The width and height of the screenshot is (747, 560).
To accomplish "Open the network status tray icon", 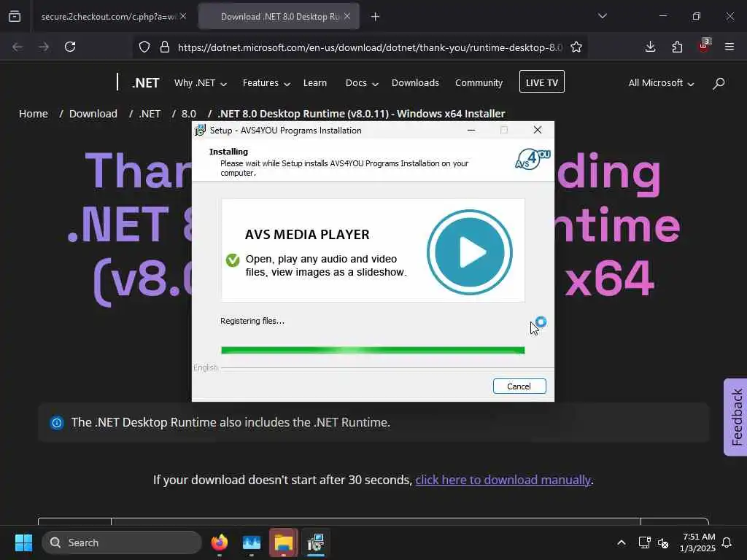I will [x=645, y=542].
